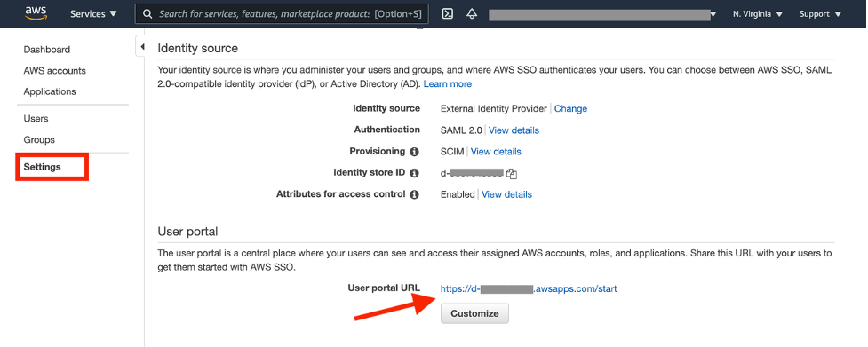Click Change next to External Identity Provider
868x347 pixels.
pos(570,109)
